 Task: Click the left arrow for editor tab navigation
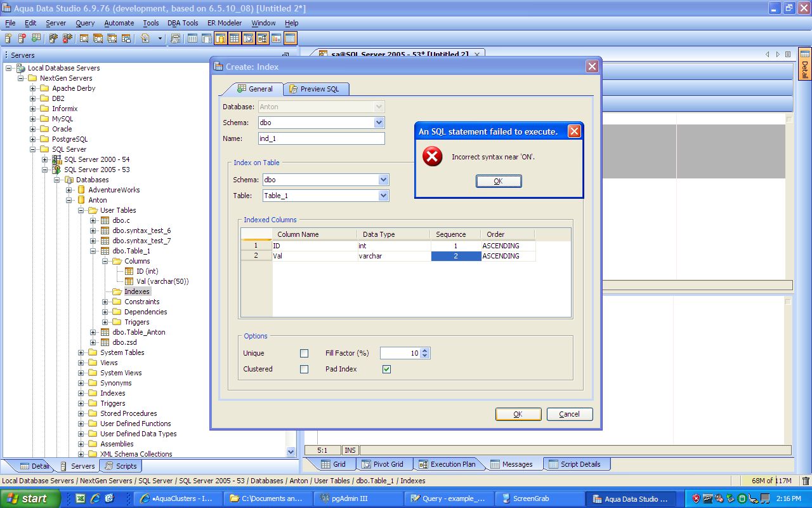point(768,55)
